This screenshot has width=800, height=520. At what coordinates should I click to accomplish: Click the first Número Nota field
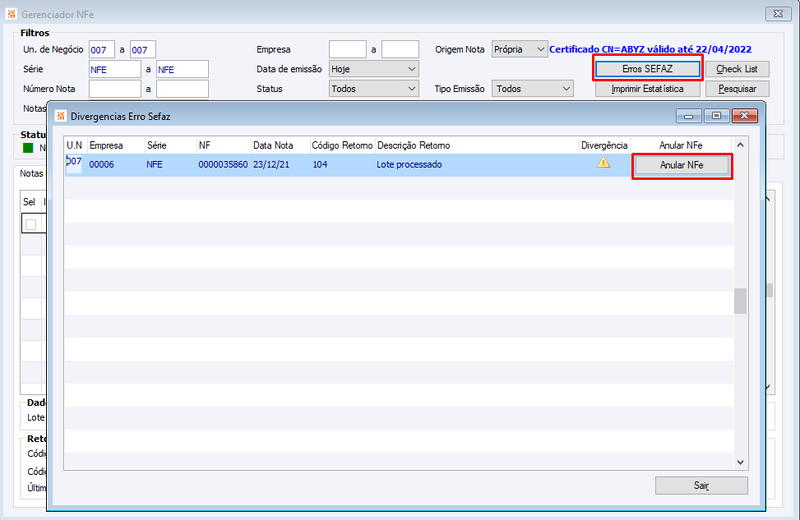point(115,89)
